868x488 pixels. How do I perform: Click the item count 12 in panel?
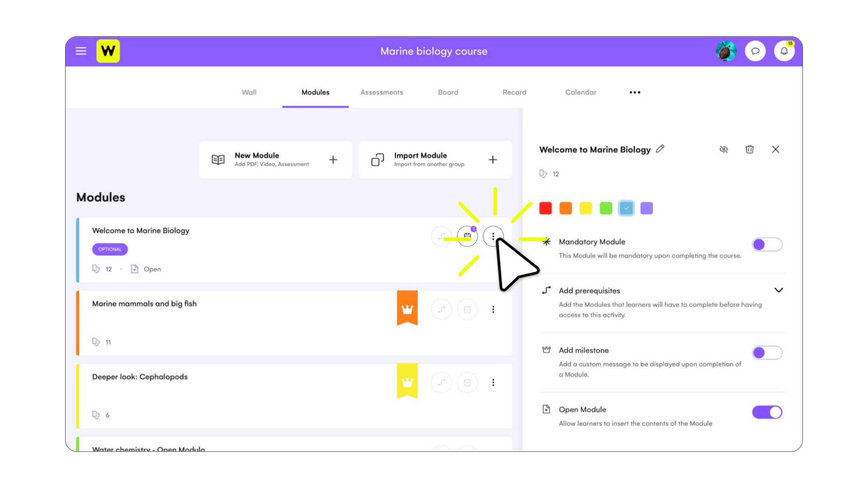556,174
